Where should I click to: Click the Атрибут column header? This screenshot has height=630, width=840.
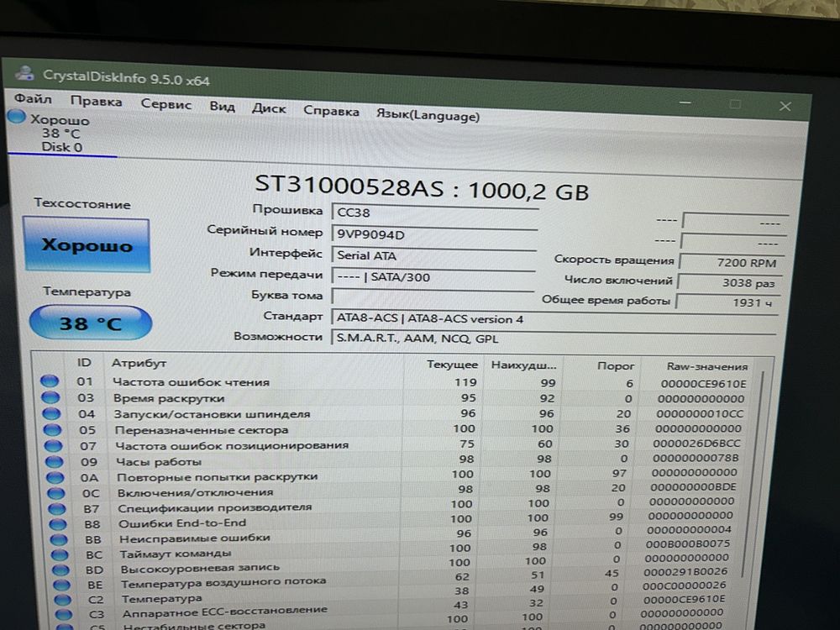click(x=139, y=363)
